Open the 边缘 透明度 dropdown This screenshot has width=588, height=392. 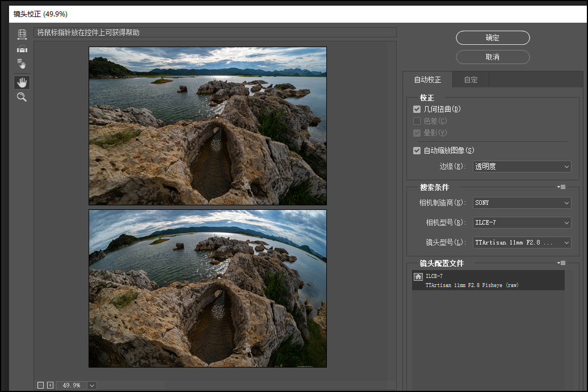pos(522,166)
